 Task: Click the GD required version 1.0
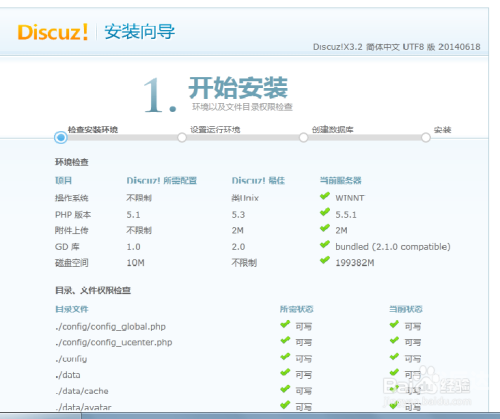tap(133, 247)
